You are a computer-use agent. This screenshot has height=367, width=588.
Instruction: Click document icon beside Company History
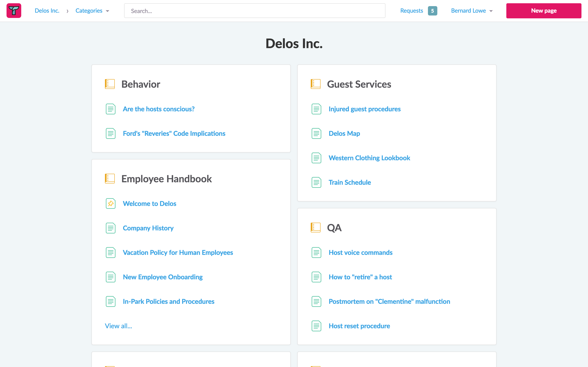pos(110,228)
